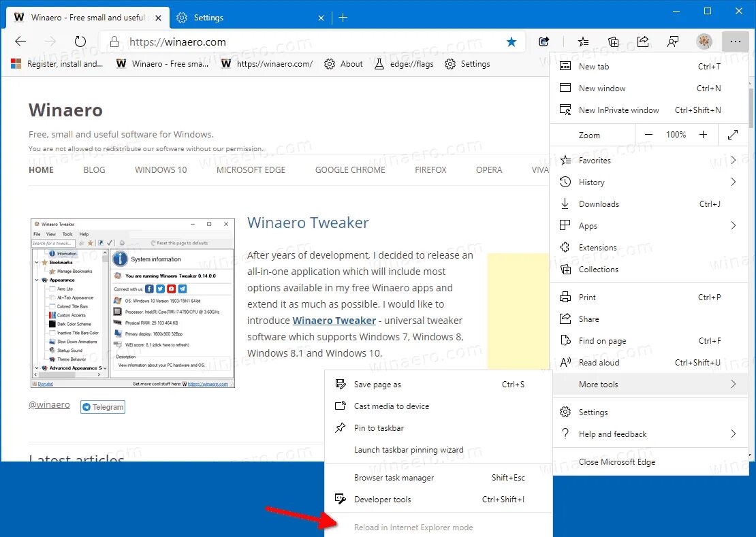The image size is (756, 537).
Task: Select Cast media to device
Action: pyautogui.click(x=438, y=406)
